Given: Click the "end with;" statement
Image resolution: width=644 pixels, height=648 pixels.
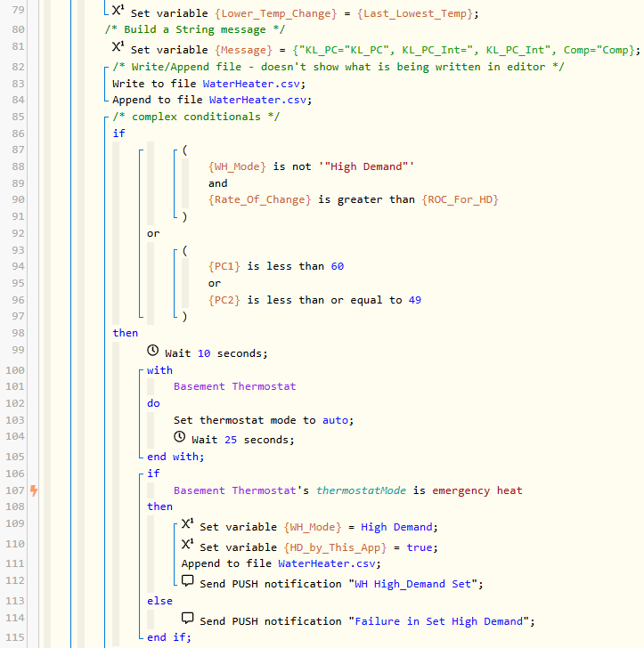Looking at the screenshot, I should click(175, 457).
